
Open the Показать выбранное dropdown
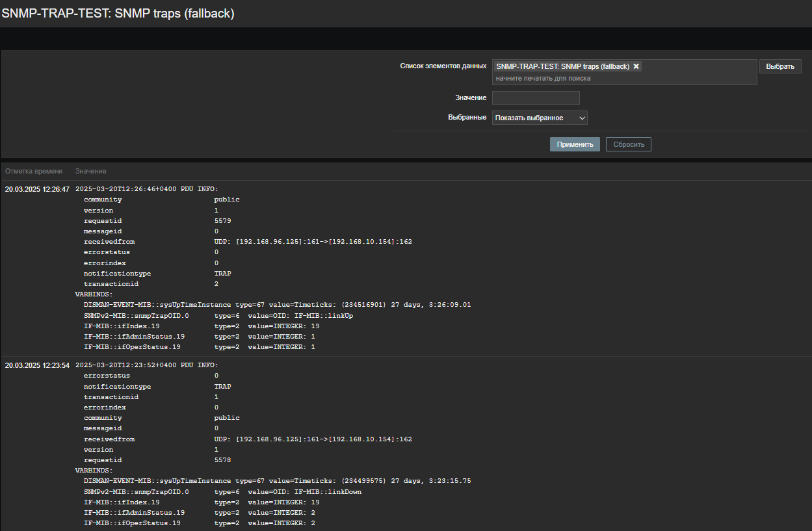540,118
